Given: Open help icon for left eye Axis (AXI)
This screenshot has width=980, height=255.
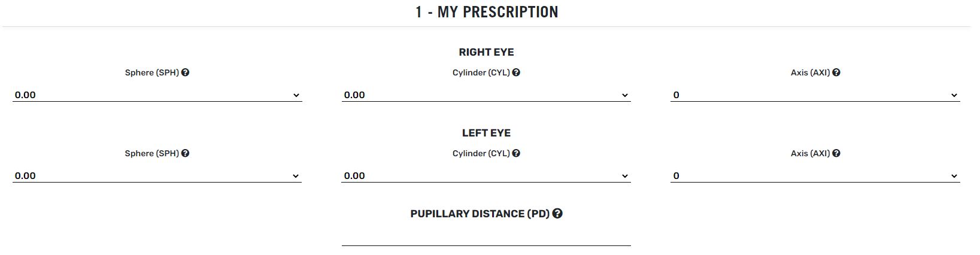Looking at the screenshot, I should pos(836,153).
